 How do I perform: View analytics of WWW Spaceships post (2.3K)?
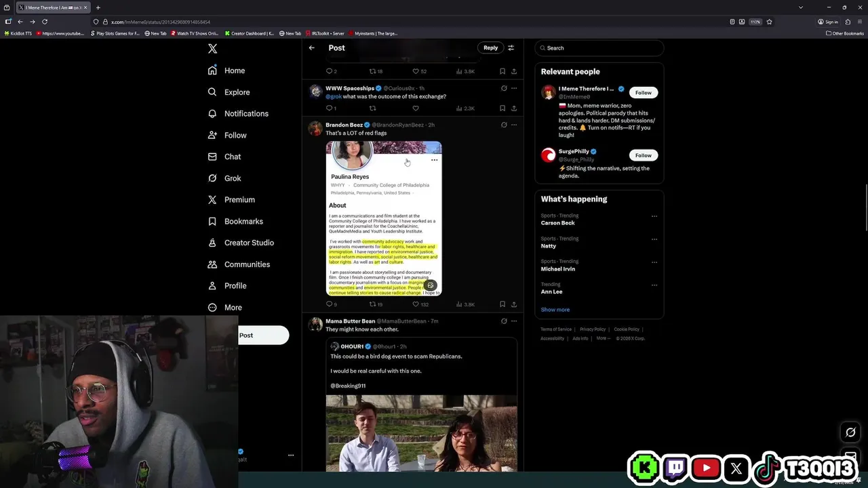click(x=465, y=108)
